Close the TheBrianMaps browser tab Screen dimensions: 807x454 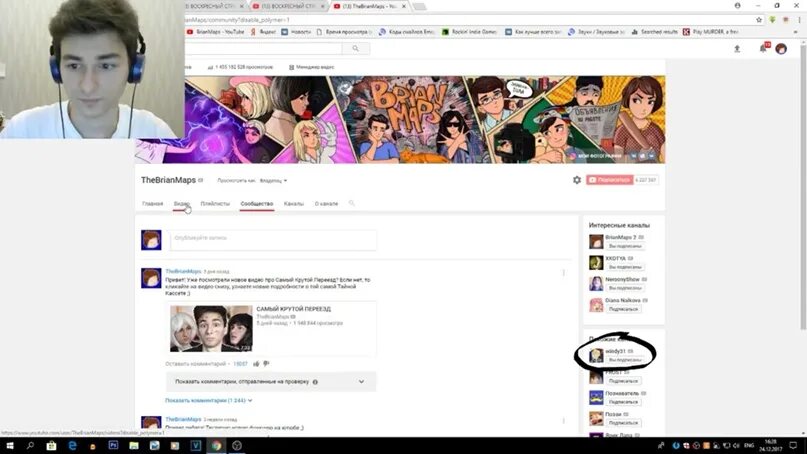[x=404, y=6]
